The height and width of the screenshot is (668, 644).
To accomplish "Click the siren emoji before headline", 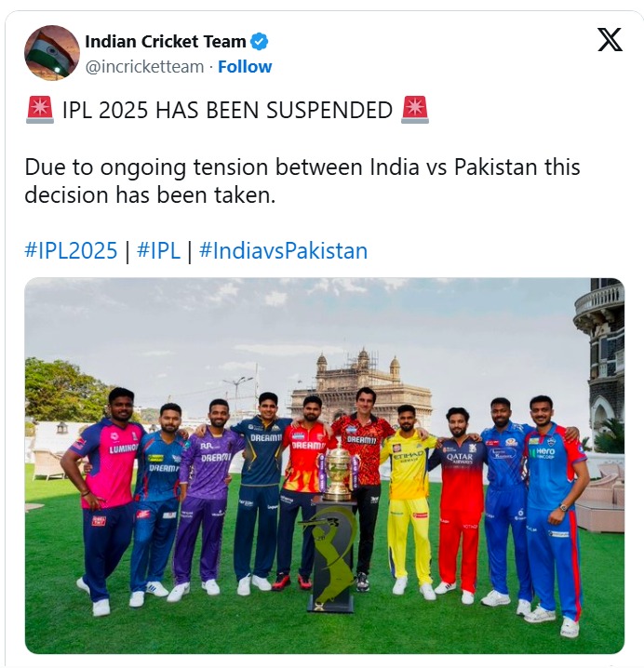I will pos(40,110).
